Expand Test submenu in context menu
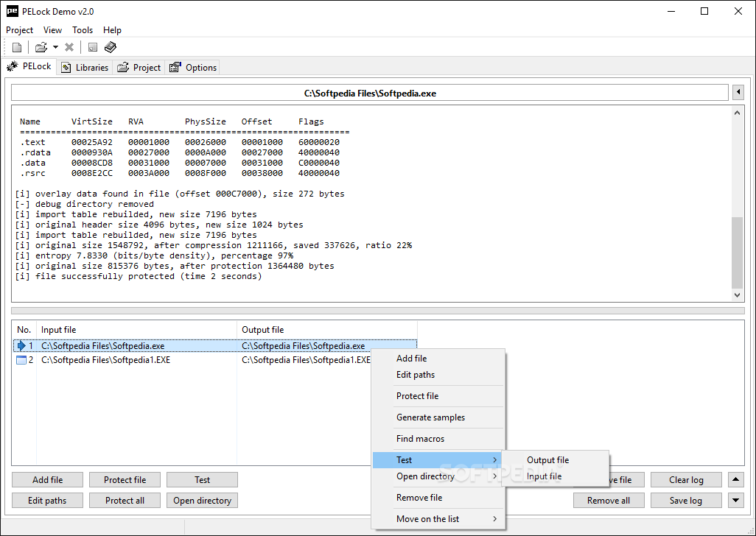This screenshot has width=756, height=536. [438, 460]
